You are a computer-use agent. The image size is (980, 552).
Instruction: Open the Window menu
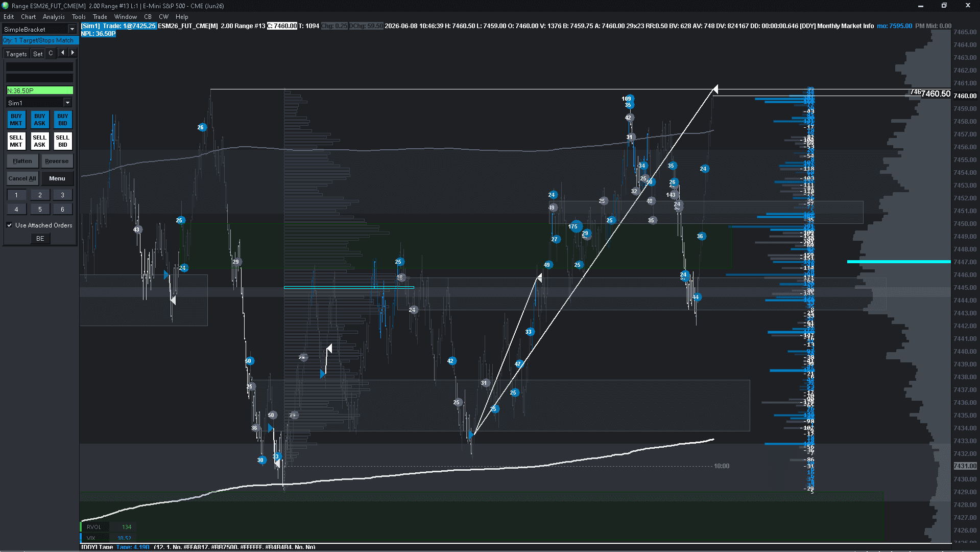(x=126, y=17)
